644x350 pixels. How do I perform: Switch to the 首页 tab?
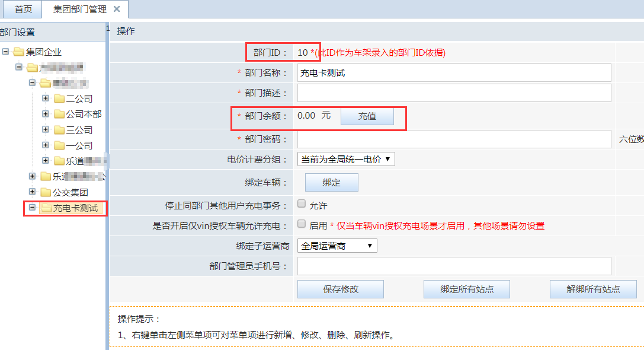(x=23, y=9)
